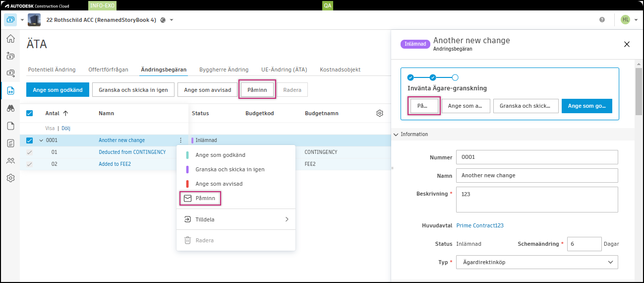Switch to Potentiell Ändring tab

52,70
